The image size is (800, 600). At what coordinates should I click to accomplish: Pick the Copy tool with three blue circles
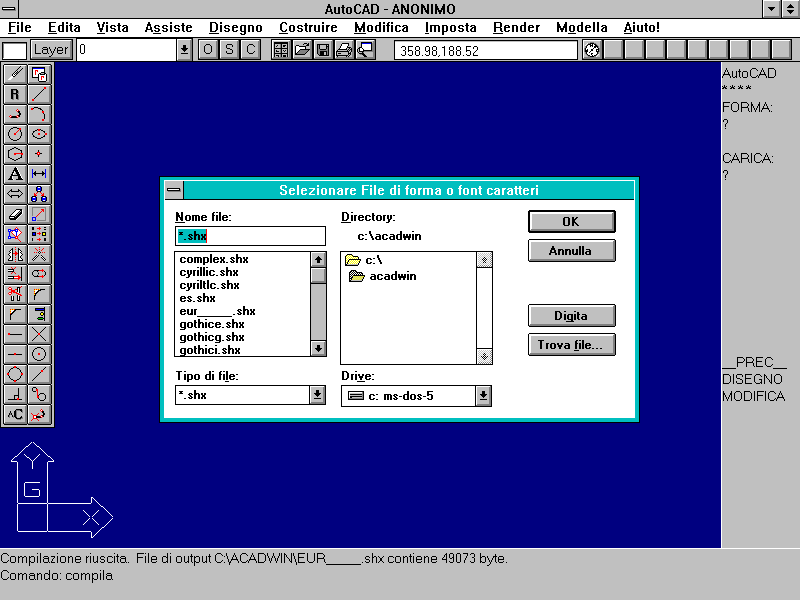39,194
